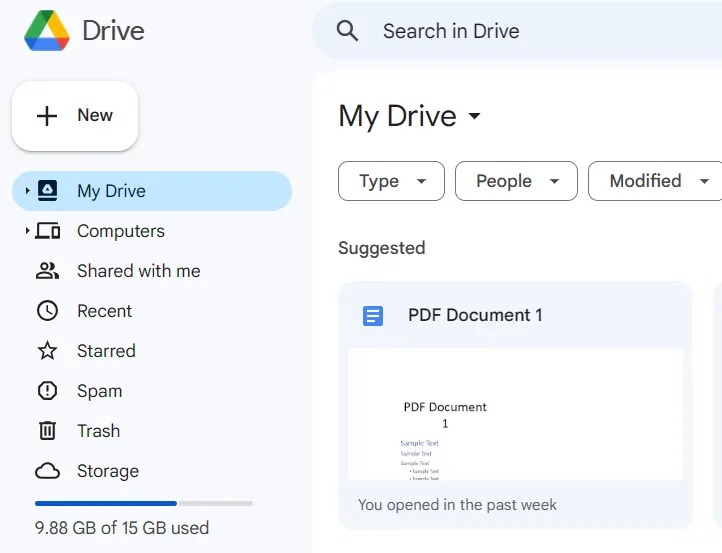This screenshot has width=722, height=553.
Task: Click the Google Docs icon on PDF Document 1
Action: [373, 316]
